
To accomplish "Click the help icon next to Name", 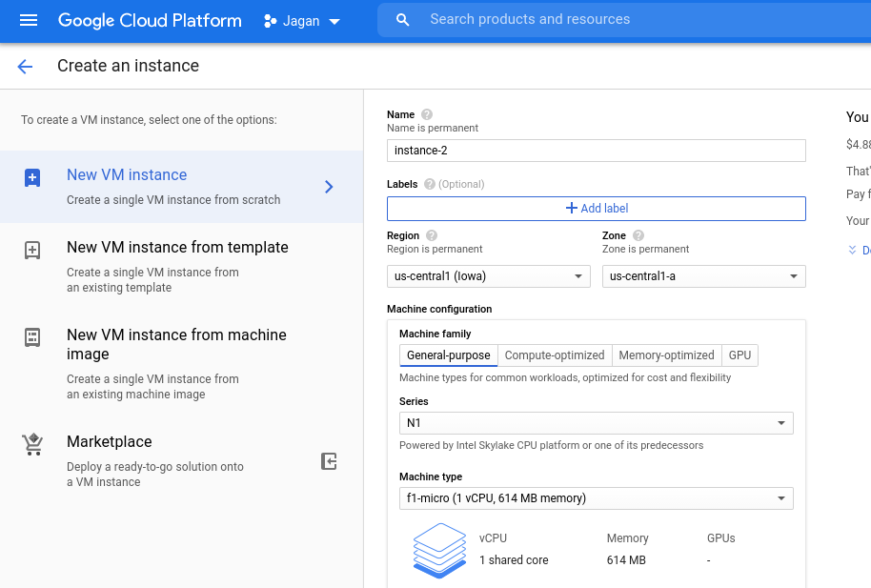I will coord(427,114).
